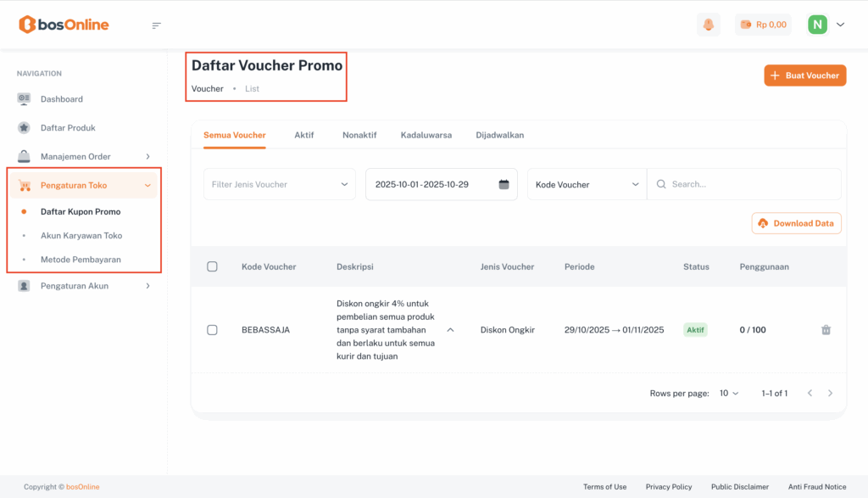Open the green N user avatar

tap(817, 25)
